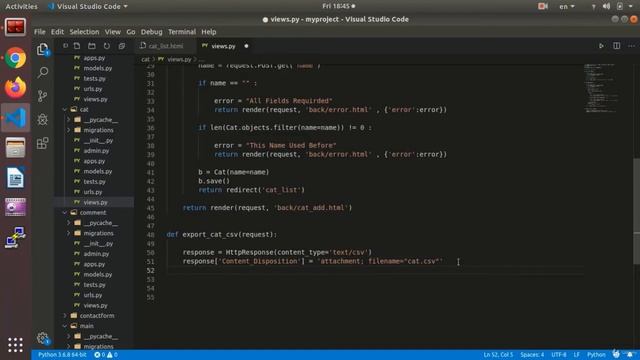Click Python 3.6.8 64-bit interpreter selector
Viewport: 640px width, 360px height.
62,355
